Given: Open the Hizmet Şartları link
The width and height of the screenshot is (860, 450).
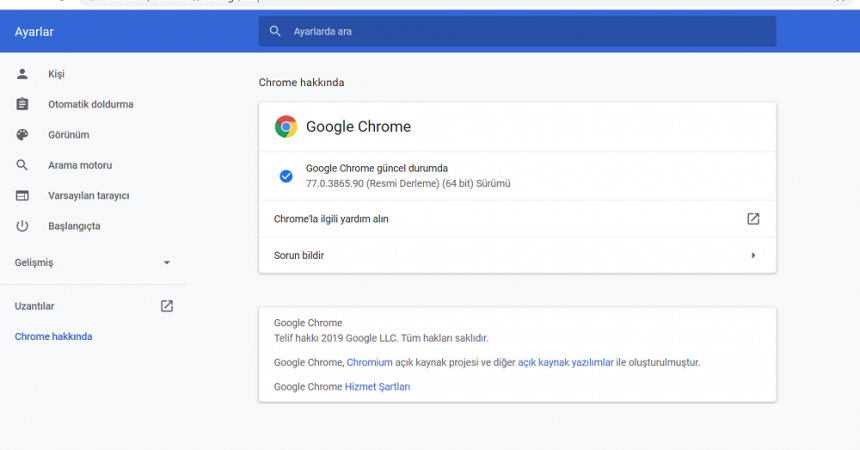Looking at the screenshot, I should (377, 386).
